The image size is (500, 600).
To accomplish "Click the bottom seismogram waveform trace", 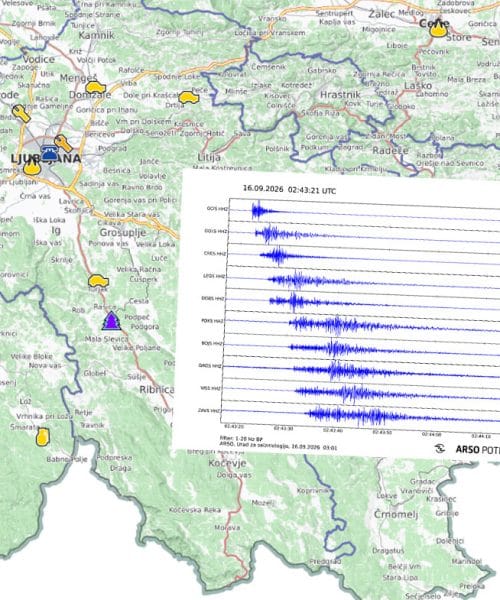I will coord(361,416).
